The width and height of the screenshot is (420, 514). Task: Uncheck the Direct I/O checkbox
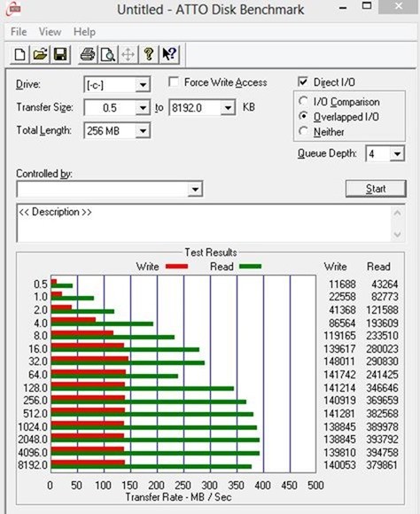303,82
